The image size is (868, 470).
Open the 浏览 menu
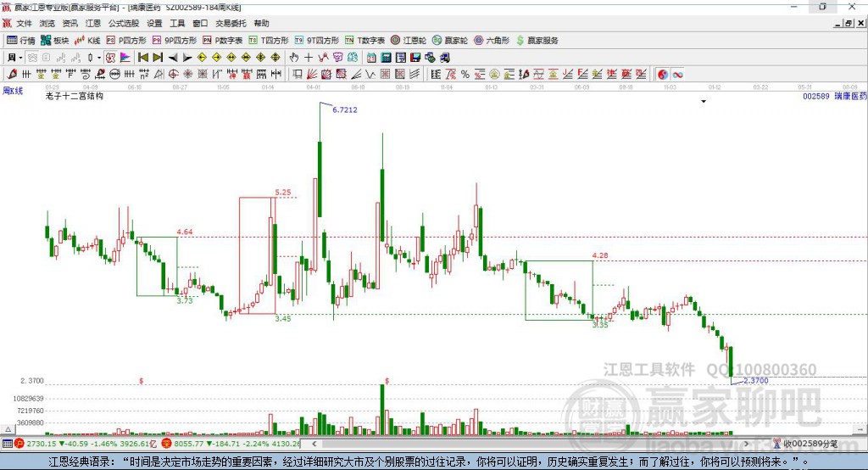(47, 23)
